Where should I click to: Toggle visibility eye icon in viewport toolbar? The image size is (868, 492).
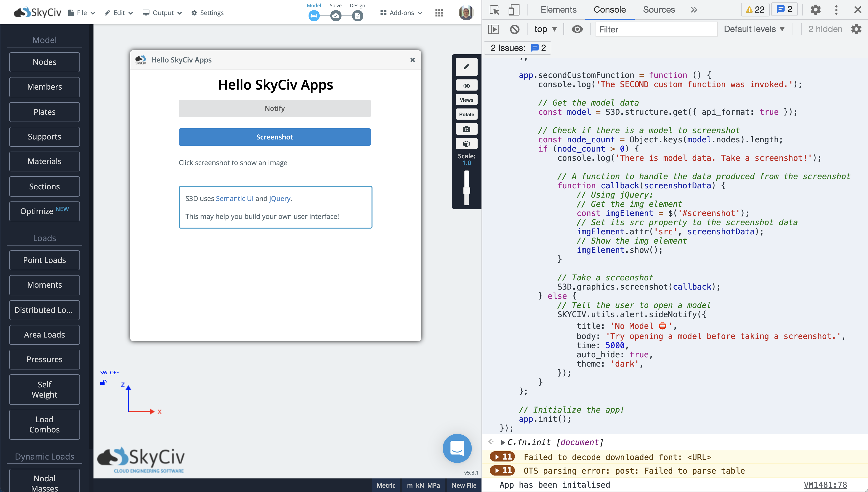tap(466, 85)
